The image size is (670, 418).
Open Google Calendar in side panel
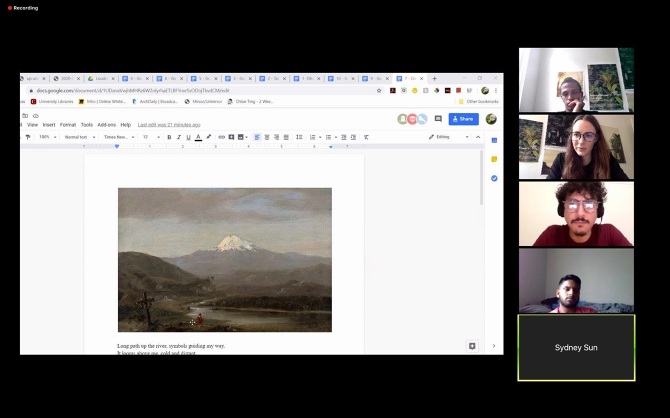(x=494, y=140)
